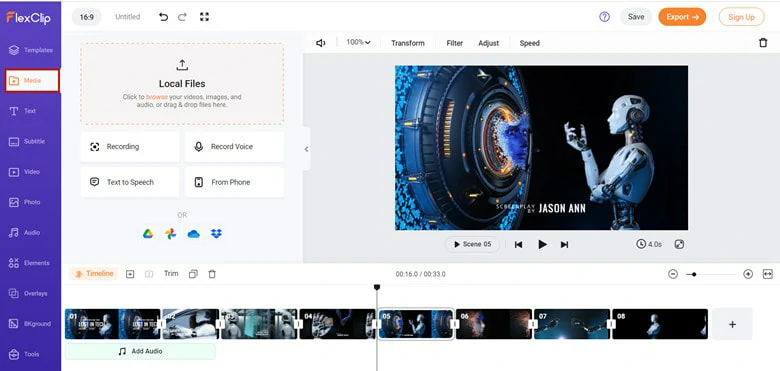Zoom out the timeline

tap(673, 274)
